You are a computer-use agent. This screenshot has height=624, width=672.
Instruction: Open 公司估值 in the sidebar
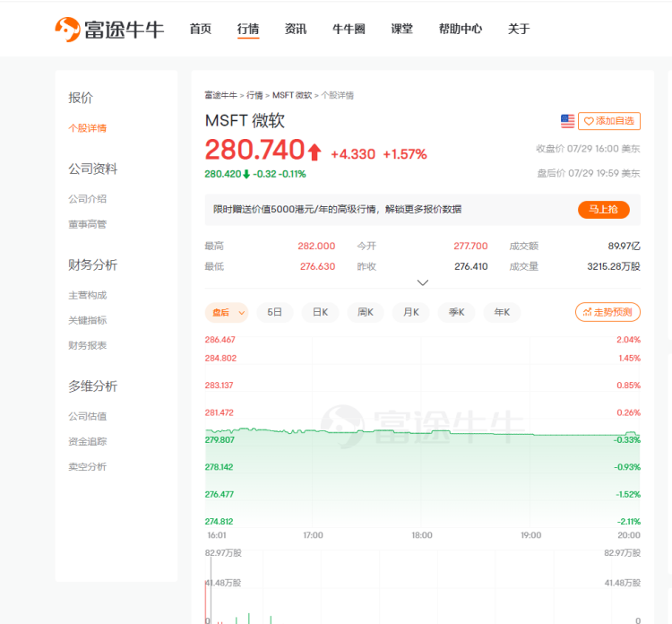pos(88,416)
